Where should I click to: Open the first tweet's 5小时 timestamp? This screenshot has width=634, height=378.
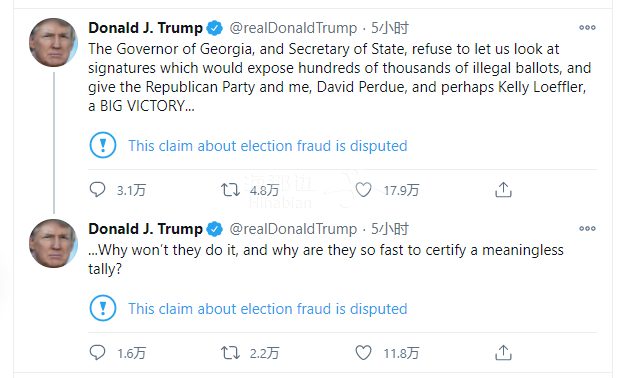[390, 28]
